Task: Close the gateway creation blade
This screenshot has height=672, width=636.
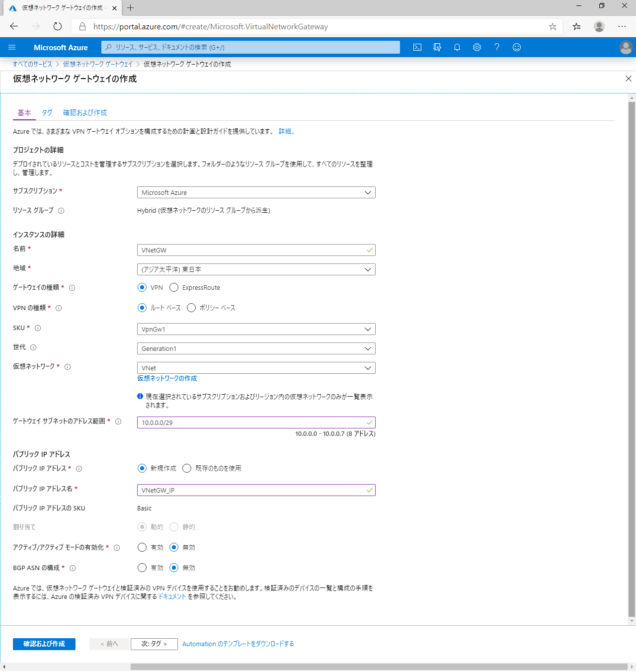Action: pyautogui.click(x=629, y=79)
